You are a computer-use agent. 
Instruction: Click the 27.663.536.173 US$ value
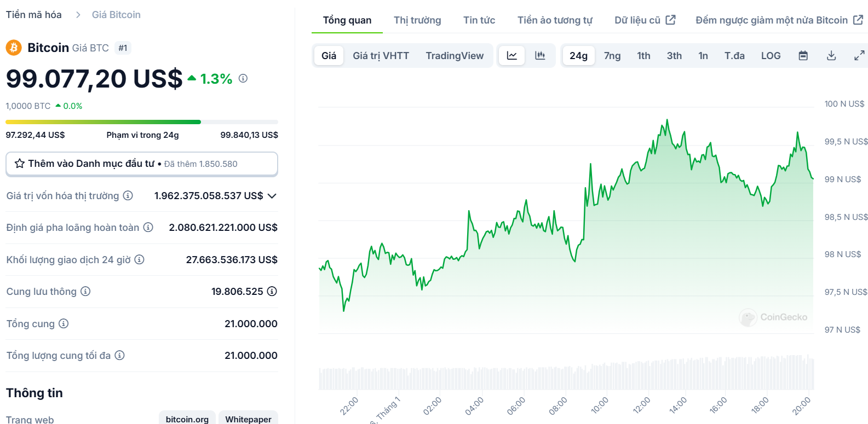pyautogui.click(x=232, y=259)
